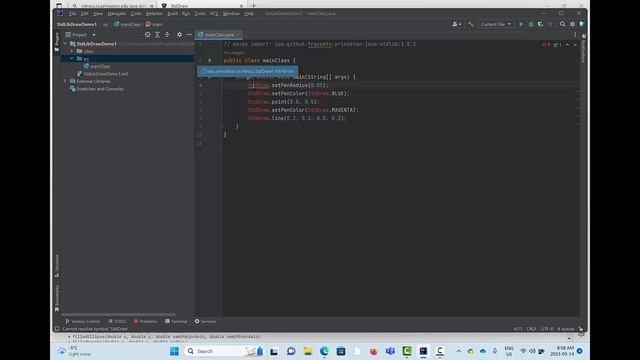The height and width of the screenshot is (360, 640).
Task: Click the errors count indicator in editor
Action: click(x=546, y=44)
